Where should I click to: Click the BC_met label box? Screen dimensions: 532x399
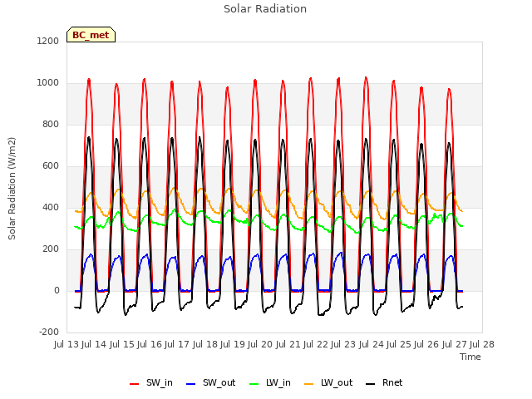(91, 35)
